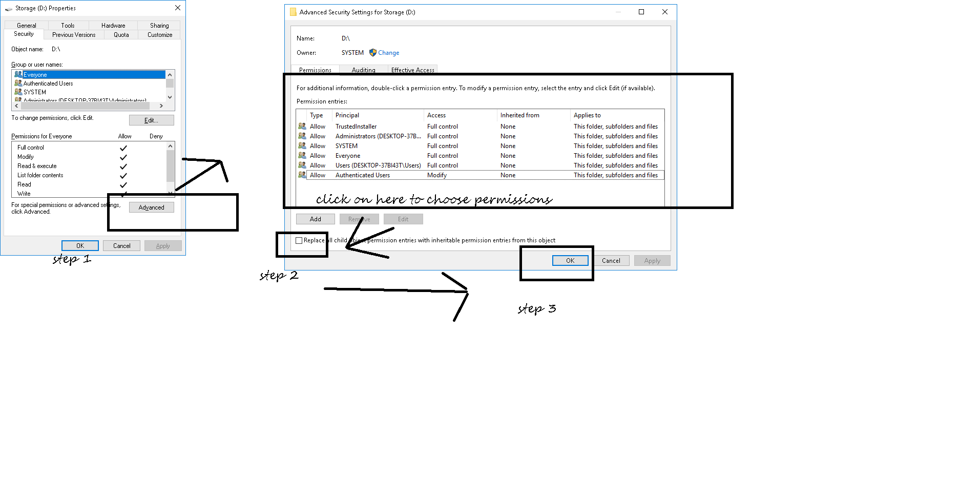Click the shield icon beside Change
The image size is (980, 479).
372,53
